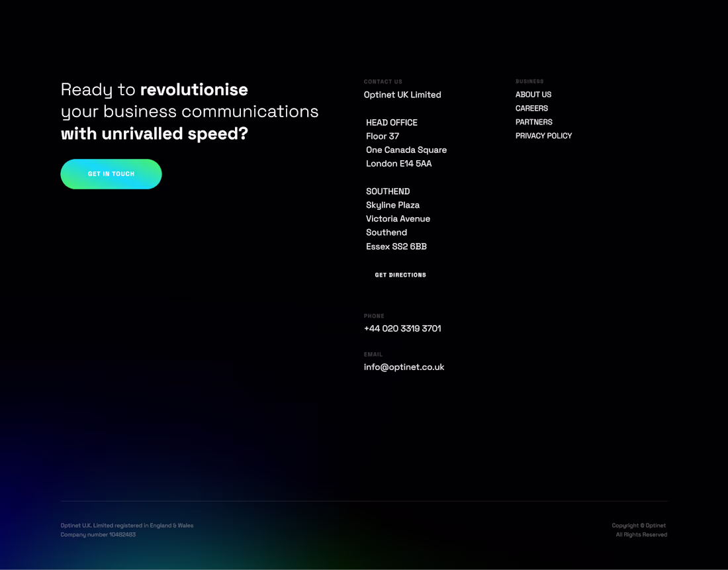Click the GET IN TOUCH button
728x570 pixels.
(x=111, y=173)
